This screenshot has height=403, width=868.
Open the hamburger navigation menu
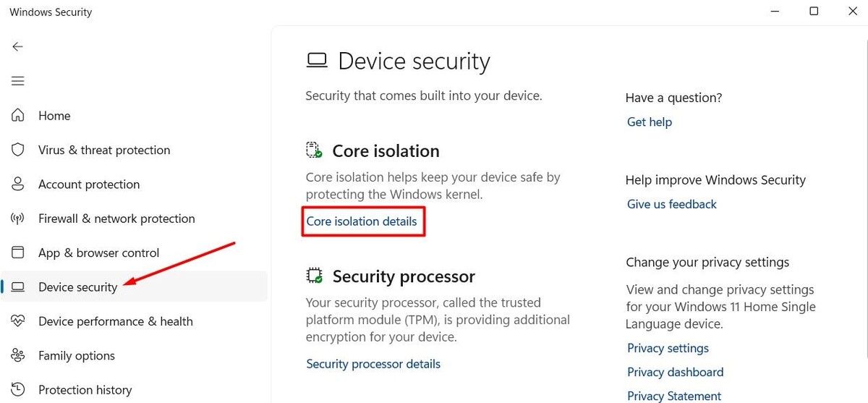click(x=17, y=81)
